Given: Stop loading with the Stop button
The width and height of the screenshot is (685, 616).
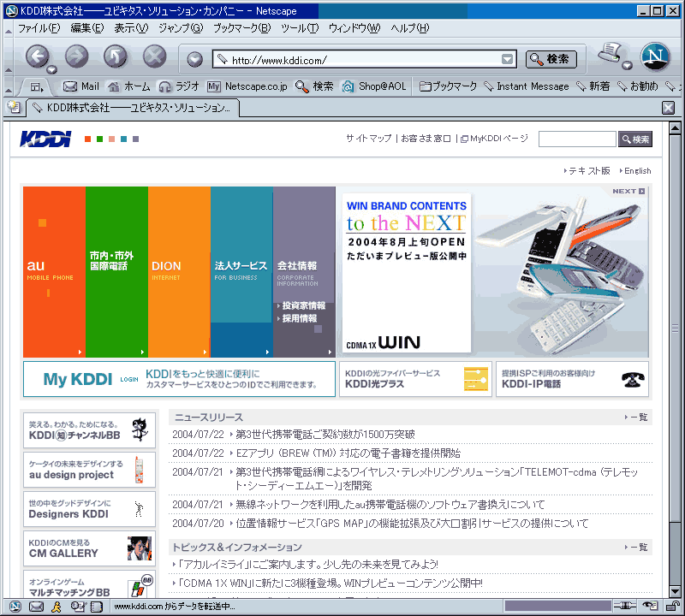Looking at the screenshot, I should (155, 56).
